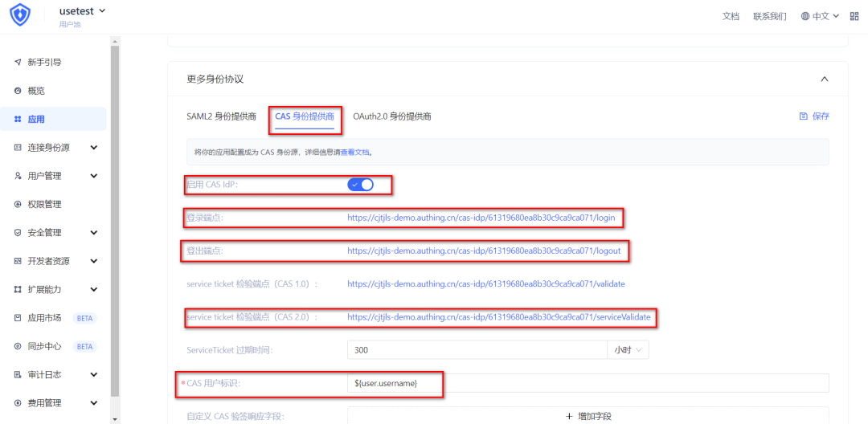Click the 保存 save button
This screenshot has width=868, height=424.
(814, 116)
